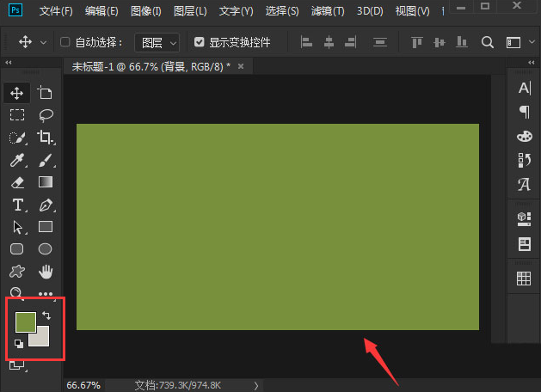Select the Brush tool

pos(46,160)
